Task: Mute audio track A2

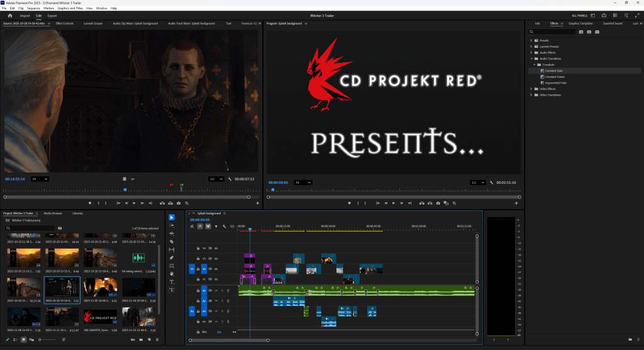Action: [x=216, y=301]
